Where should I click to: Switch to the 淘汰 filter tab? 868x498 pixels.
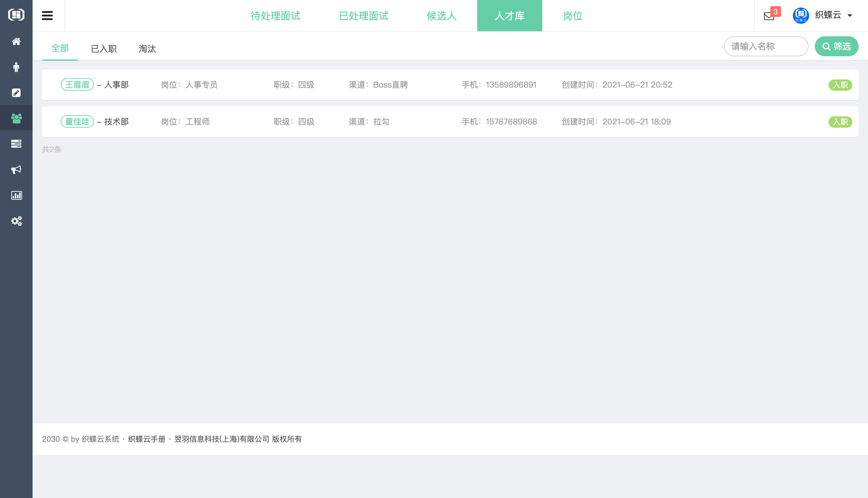147,48
